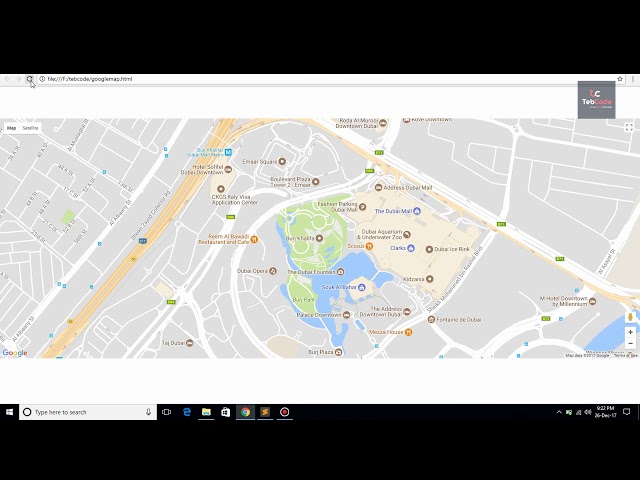Click The Dubai Mall shopping marker

coord(417,211)
